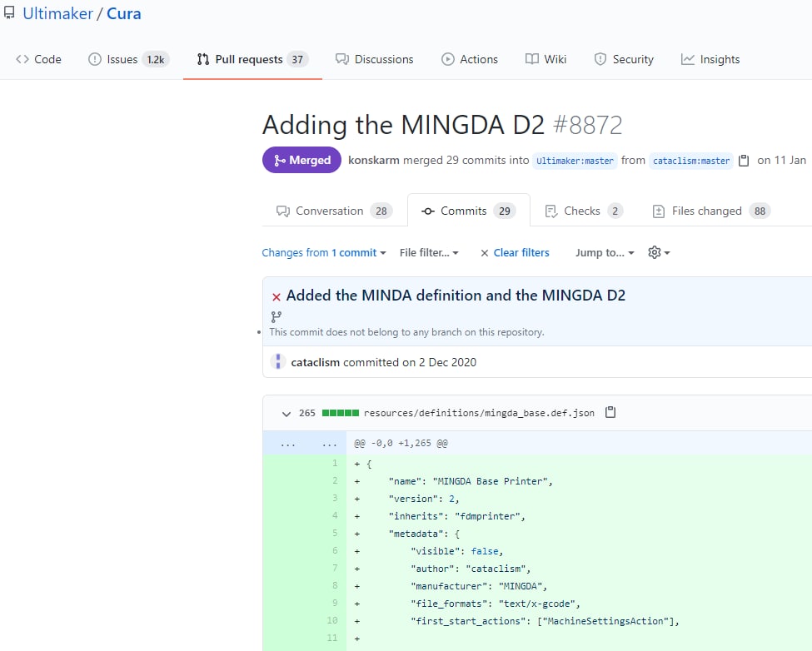Click the "file_formats": "text/x-gcode" line
The image size is (812, 651).
(496, 604)
